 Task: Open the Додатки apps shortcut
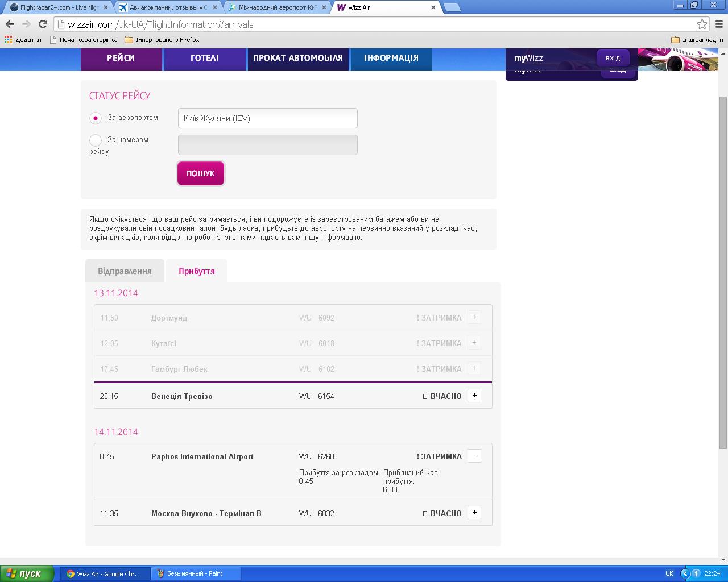(x=23, y=40)
